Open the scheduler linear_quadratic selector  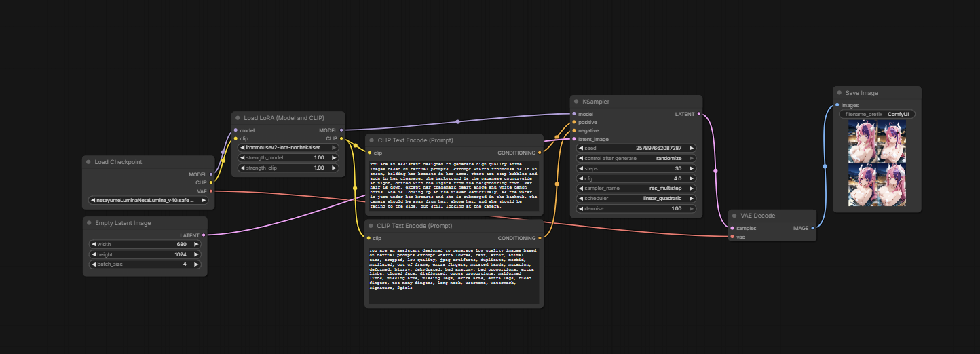point(636,199)
